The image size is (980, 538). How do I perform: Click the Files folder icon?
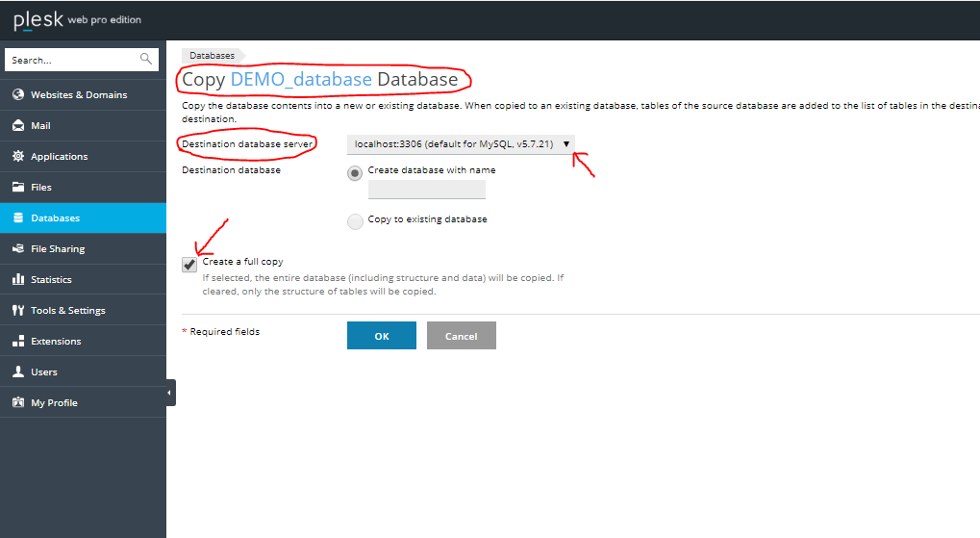point(17,187)
